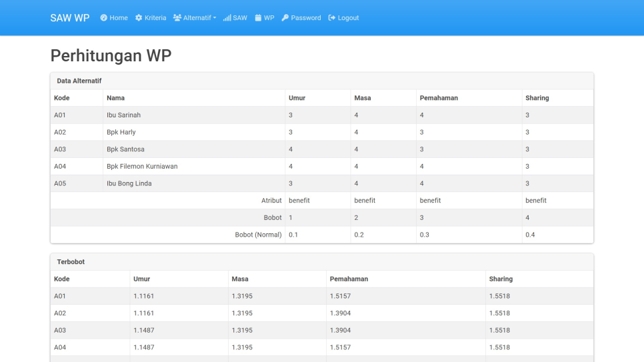Screen dimensions: 644x362
Task: Click the Home dashboard icon
Action: click(103, 18)
